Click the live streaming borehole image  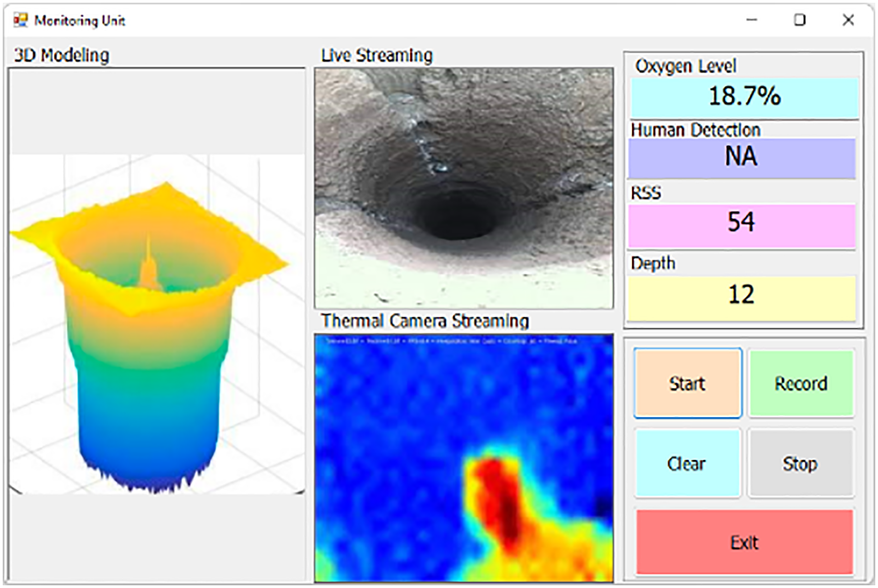click(464, 188)
